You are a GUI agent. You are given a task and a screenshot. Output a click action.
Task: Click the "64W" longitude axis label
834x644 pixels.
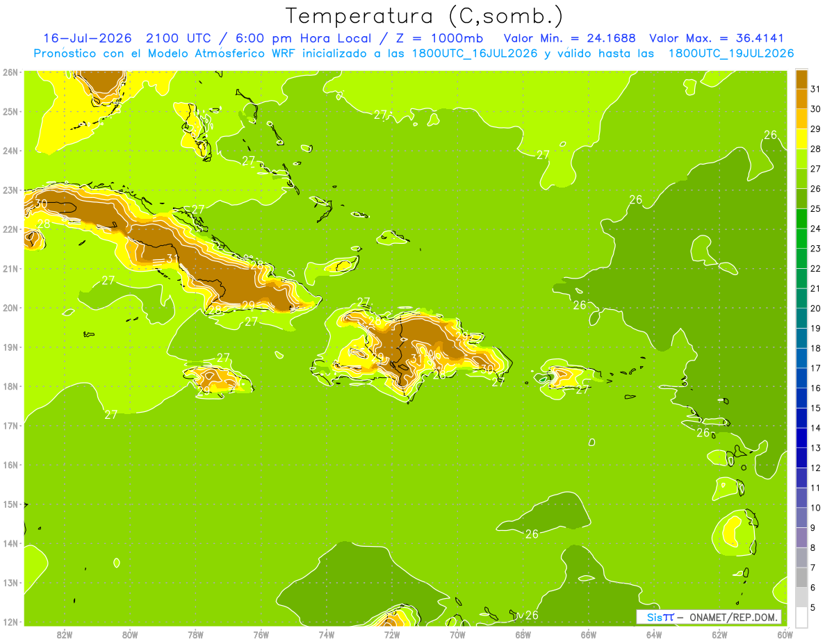pos(654,634)
